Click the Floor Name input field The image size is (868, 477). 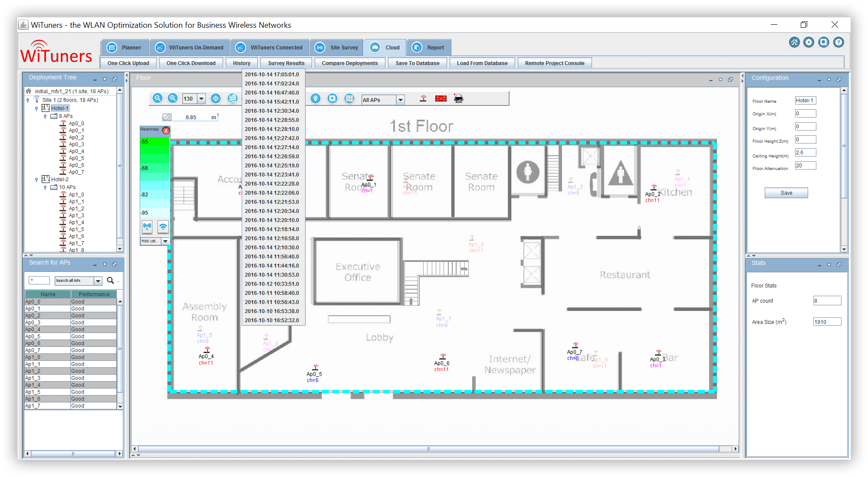pos(805,101)
